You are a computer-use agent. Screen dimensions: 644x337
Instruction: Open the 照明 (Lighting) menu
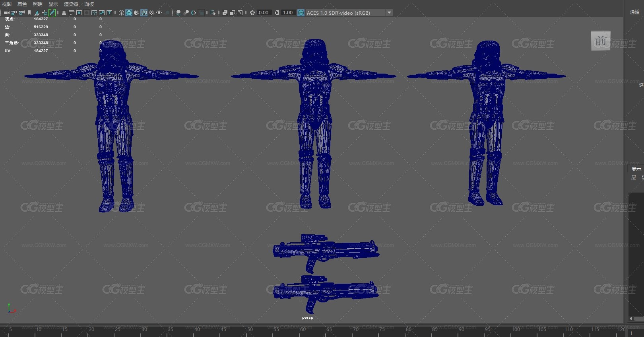pyautogui.click(x=38, y=4)
